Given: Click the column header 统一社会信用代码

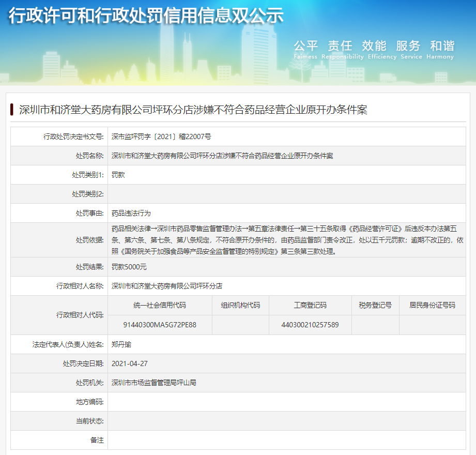Looking at the screenshot, I should coord(160,305).
